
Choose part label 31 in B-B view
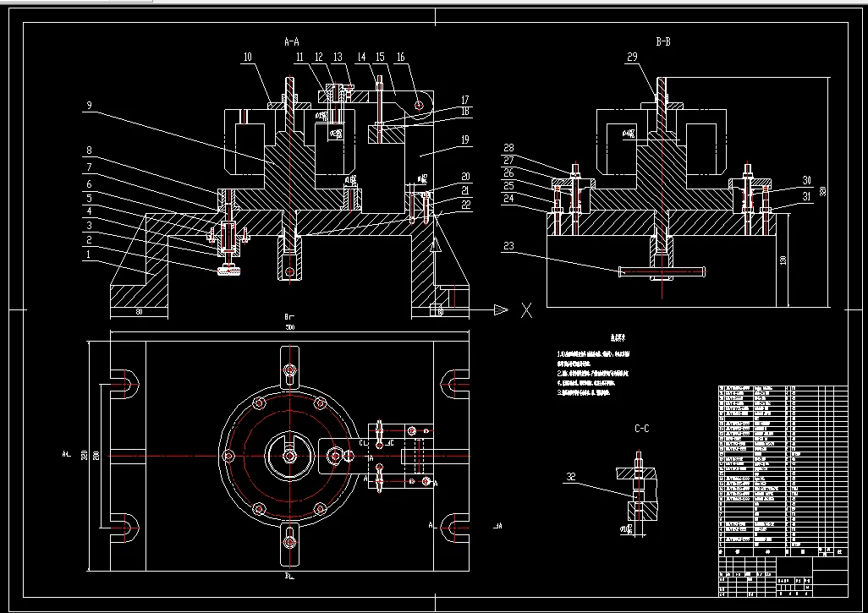[806, 196]
